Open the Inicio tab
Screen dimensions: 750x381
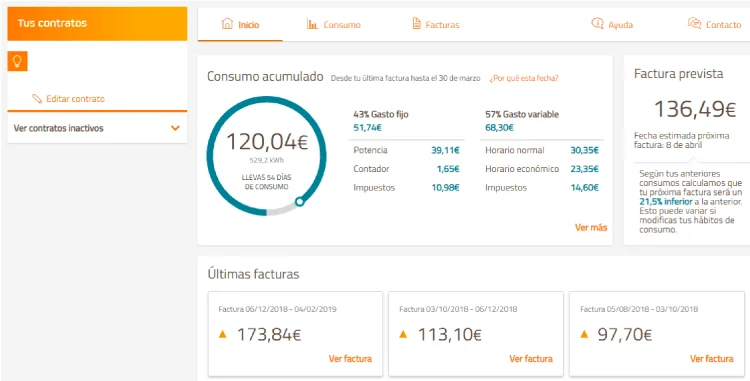(x=240, y=24)
